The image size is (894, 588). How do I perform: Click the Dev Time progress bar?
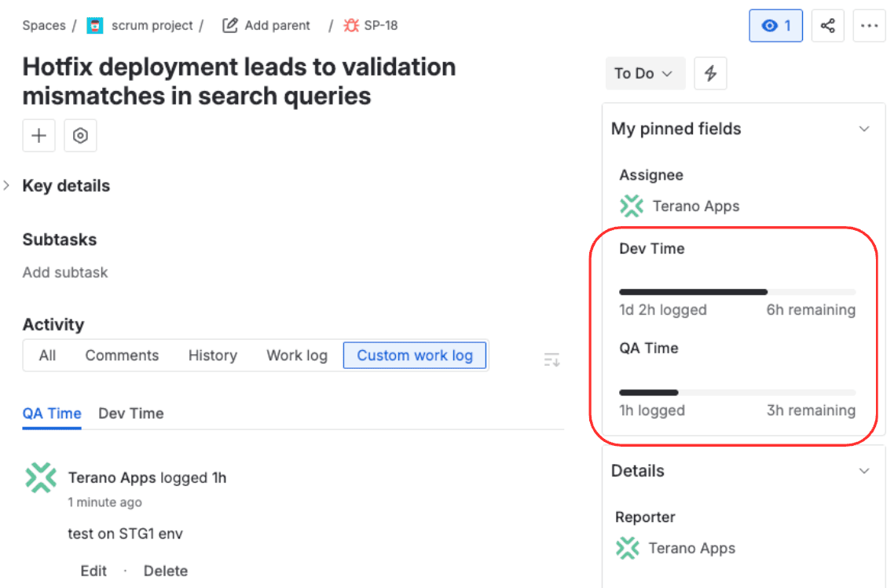(737, 292)
